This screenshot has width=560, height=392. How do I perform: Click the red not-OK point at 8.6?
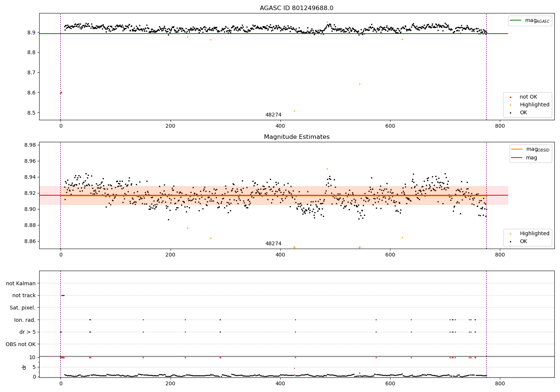[x=61, y=93]
